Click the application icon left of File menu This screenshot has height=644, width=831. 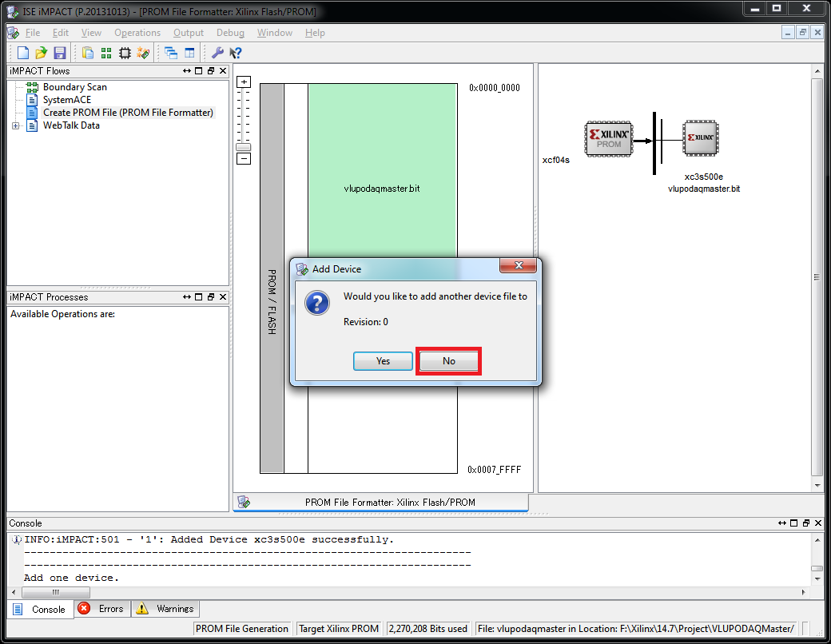click(14, 33)
